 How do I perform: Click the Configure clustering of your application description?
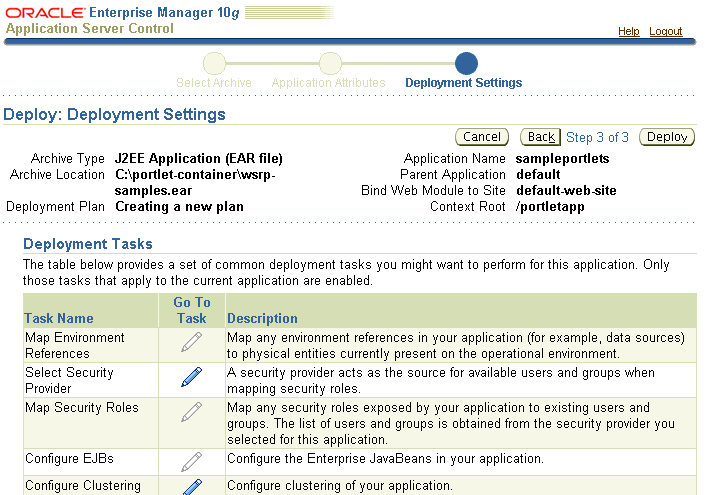(x=340, y=486)
